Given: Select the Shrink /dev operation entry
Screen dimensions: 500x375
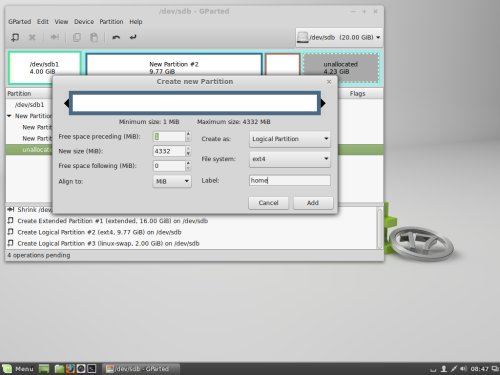Looking at the screenshot, I should (x=29, y=210).
